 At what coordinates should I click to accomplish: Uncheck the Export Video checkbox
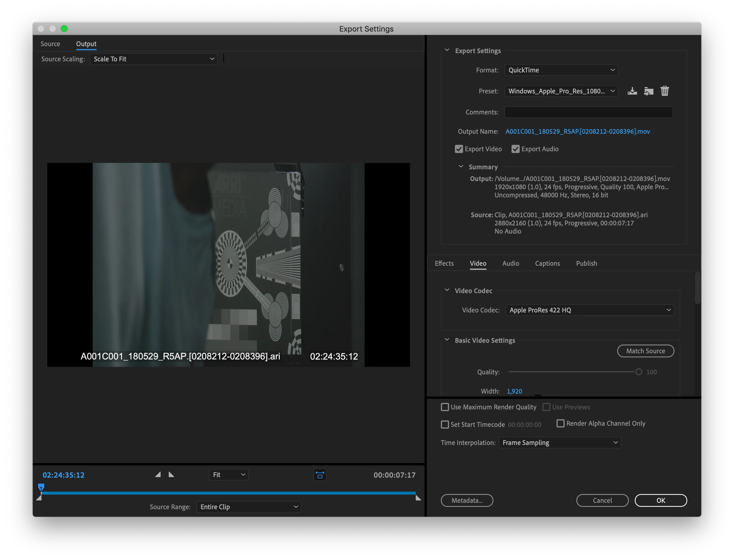459,149
